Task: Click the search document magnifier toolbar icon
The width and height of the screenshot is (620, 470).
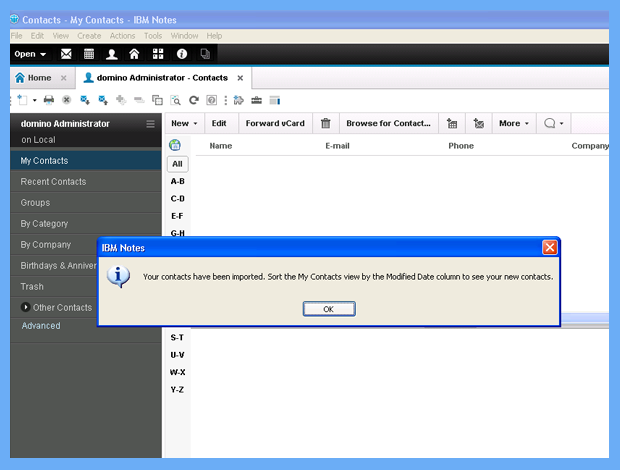Action: pyautogui.click(x=175, y=100)
